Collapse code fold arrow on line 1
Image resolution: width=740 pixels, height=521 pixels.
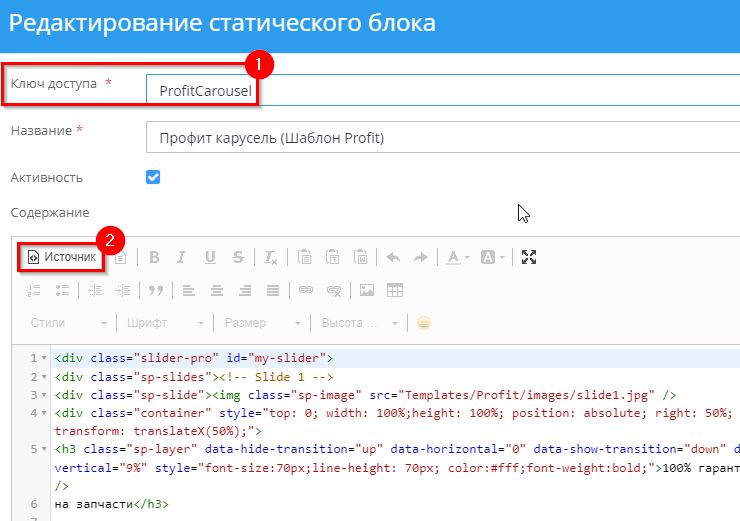coord(45,358)
